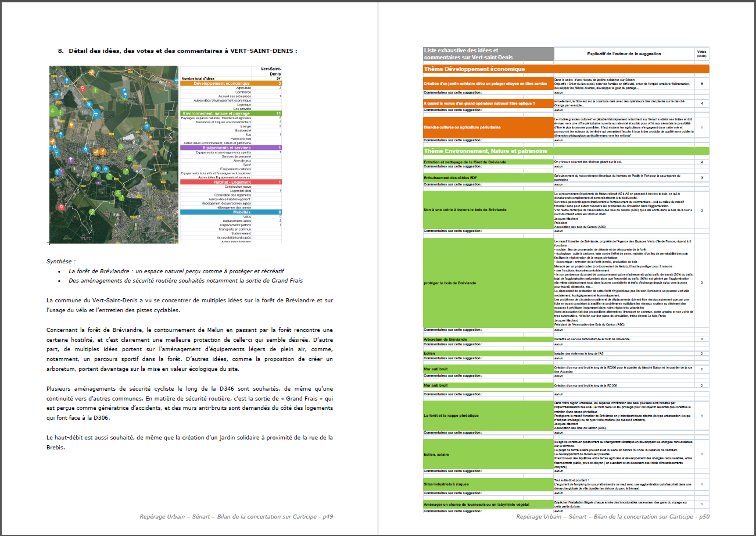Click the section 8 heading about Vert-Saint-Denis
This screenshot has width=756, height=536.
click(x=178, y=51)
